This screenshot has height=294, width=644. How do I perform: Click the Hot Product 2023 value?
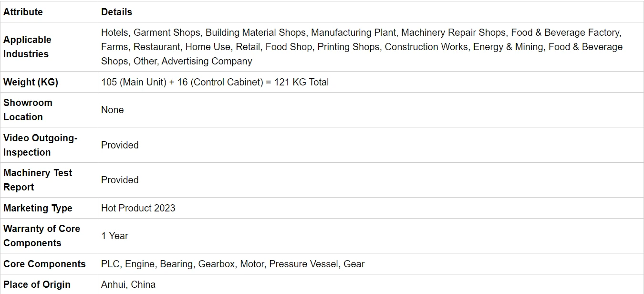[138, 208]
